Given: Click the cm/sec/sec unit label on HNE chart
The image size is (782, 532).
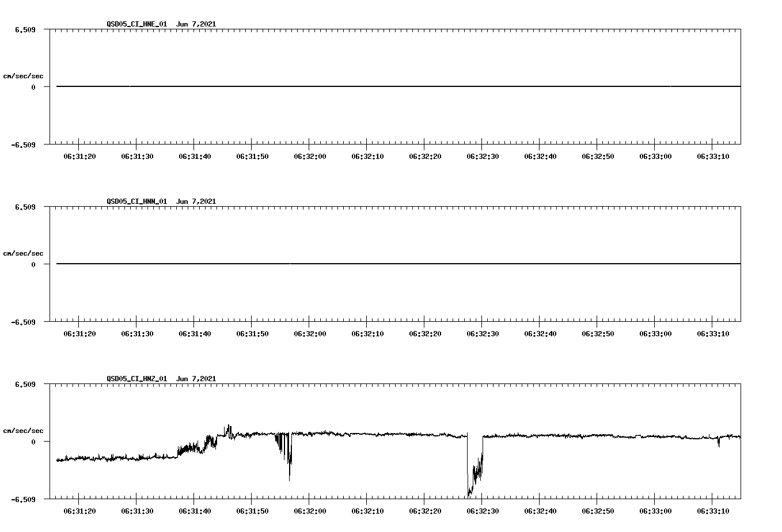Looking at the screenshot, I should coord(23,76).
